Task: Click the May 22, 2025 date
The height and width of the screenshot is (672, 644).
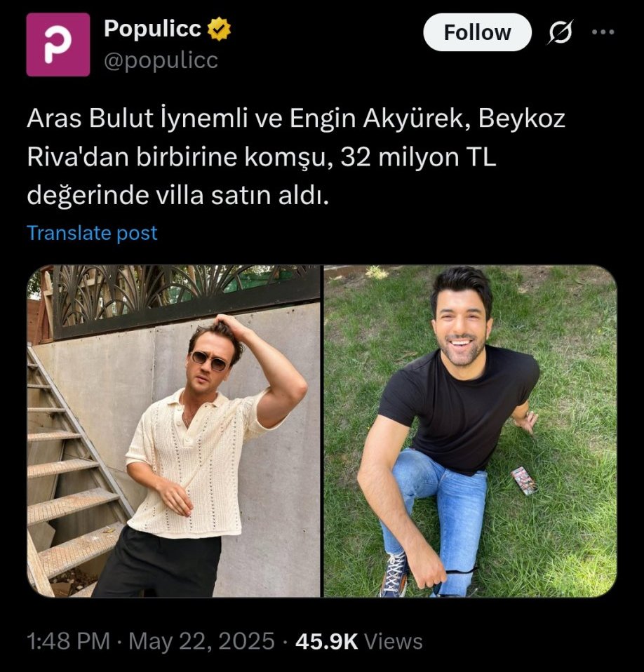Action: click(202, 641)
